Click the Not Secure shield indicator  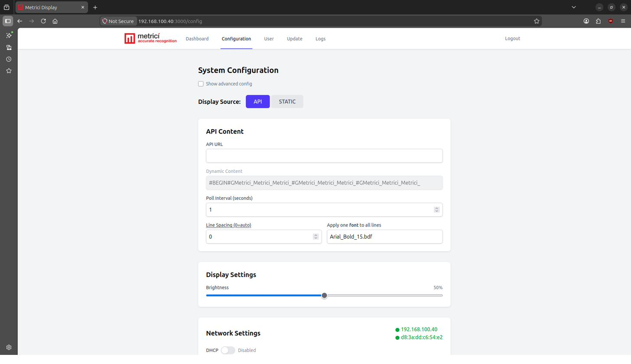pos(118,21)
